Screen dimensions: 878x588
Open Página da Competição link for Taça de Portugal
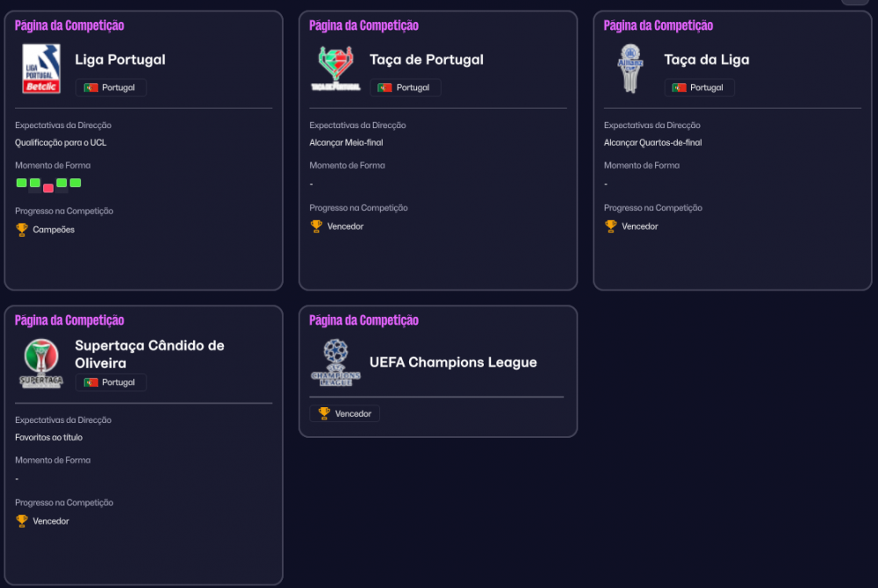click(364, 25)
